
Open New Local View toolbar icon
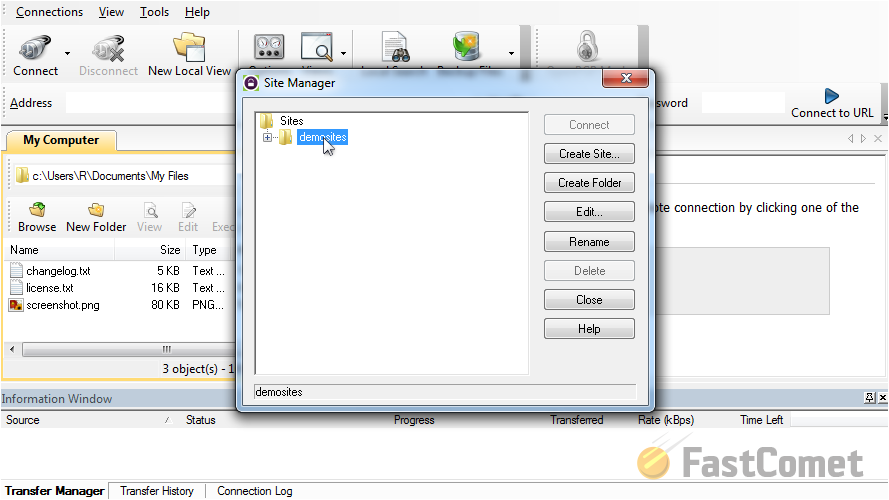[x=189, y=47]
